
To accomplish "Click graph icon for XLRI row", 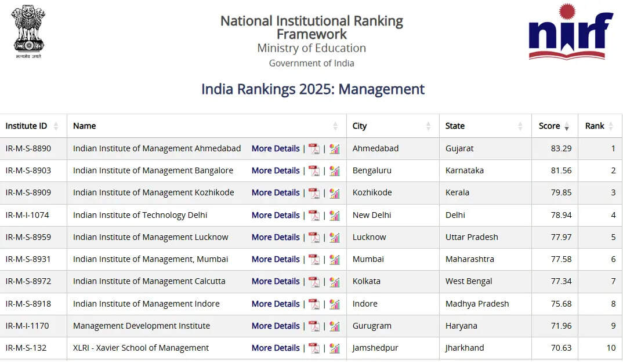I will 335,348.
